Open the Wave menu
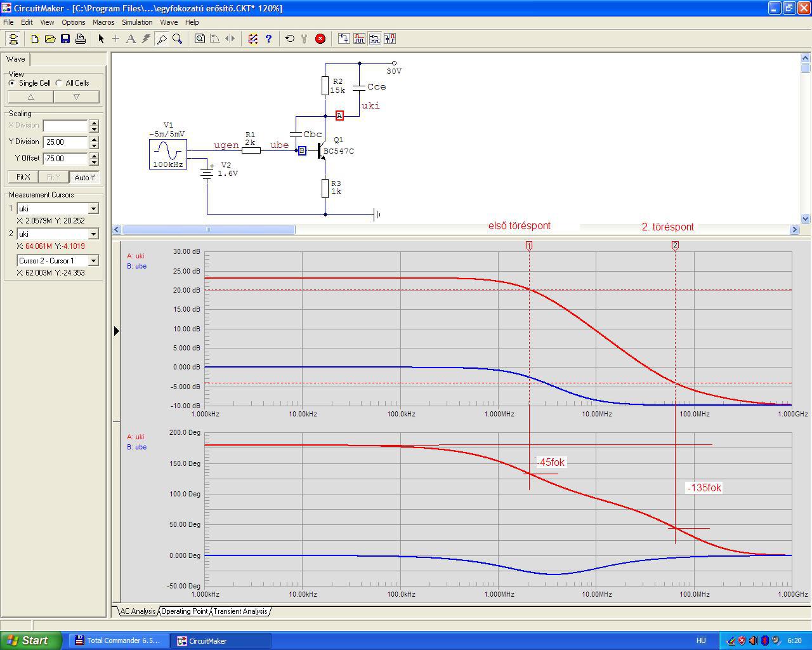This screenshot has width=812, height=650. [169, 22]
